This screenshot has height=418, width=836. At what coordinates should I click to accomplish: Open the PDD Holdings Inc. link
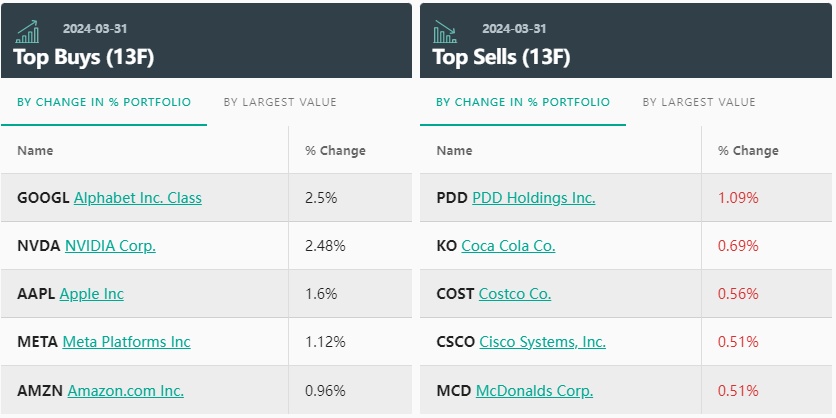point(534,198)
